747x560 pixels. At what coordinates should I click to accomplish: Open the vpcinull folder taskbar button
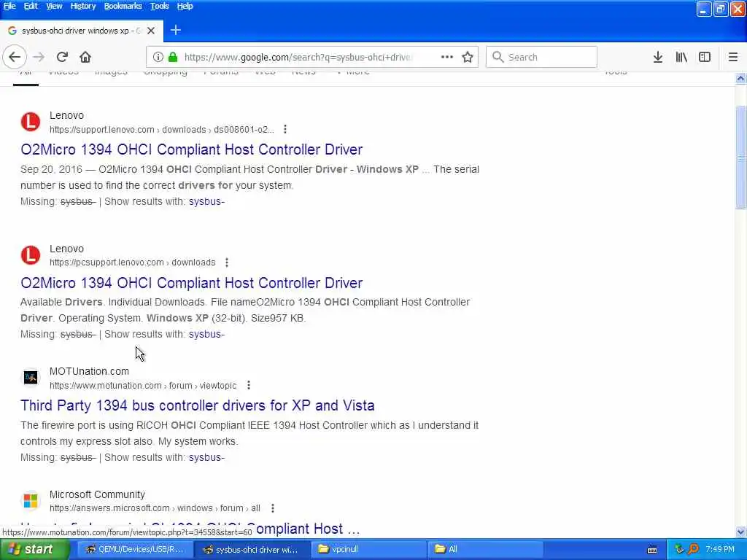coord(368,550)
